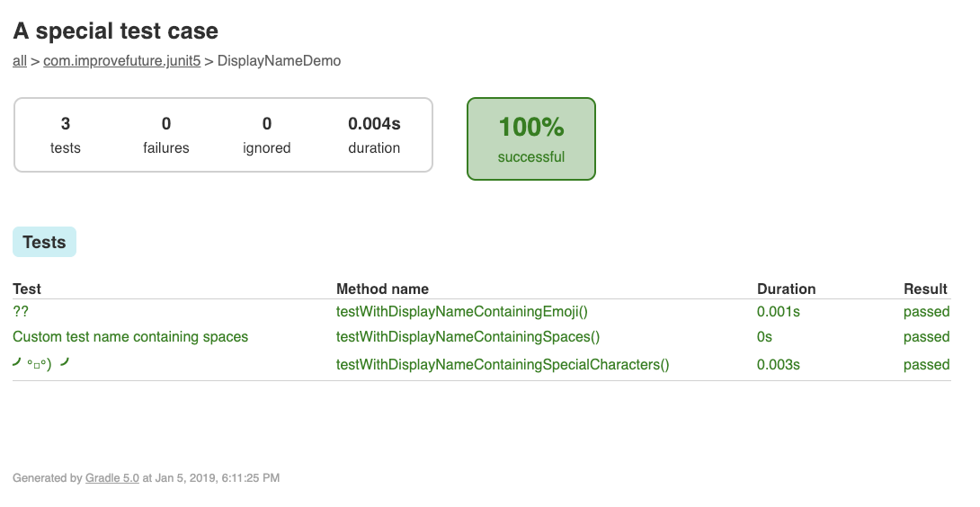Image resolution: width=980 pixels, height=507 pixels.
Task: Click the 0.004s duration counter
Action: pyautogui.click(x=374, y=135)
